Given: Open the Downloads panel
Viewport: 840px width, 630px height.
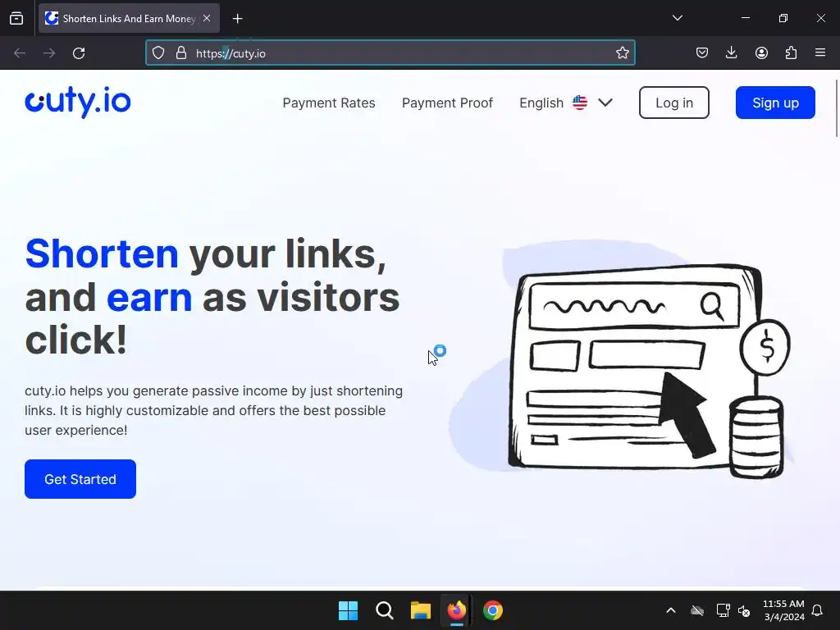Looking at the screenshot, I should click(x=731, y=53).
